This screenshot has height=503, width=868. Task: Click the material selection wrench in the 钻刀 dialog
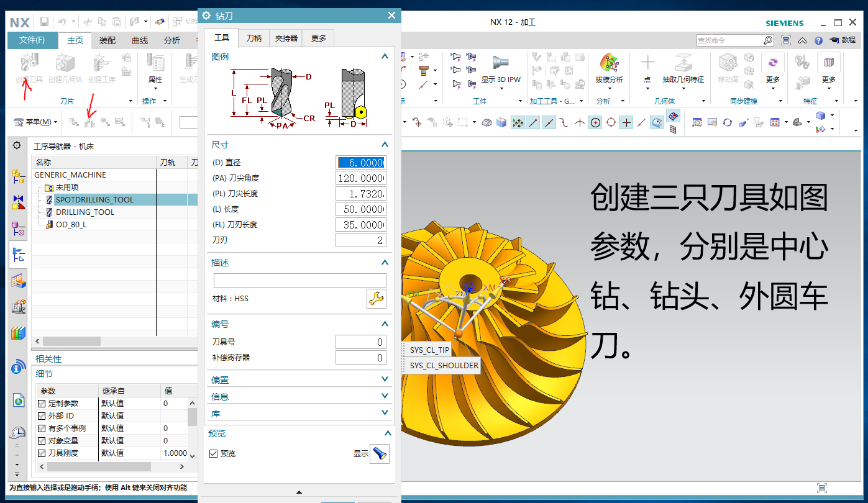point(377,298)
